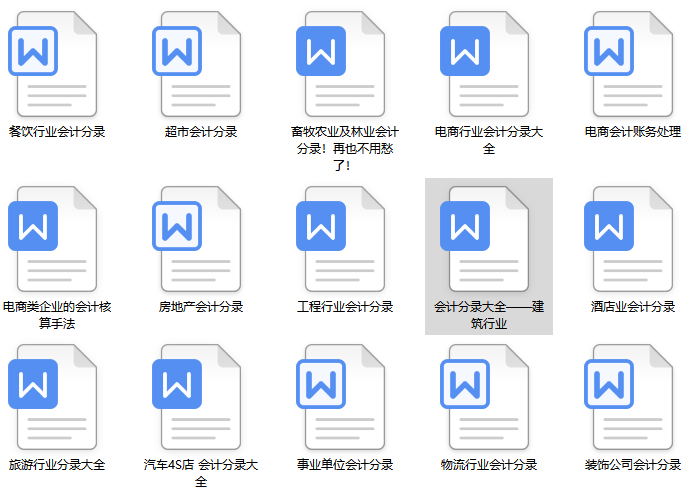Click the file name 事业单位会计分录

coord(345,465)
